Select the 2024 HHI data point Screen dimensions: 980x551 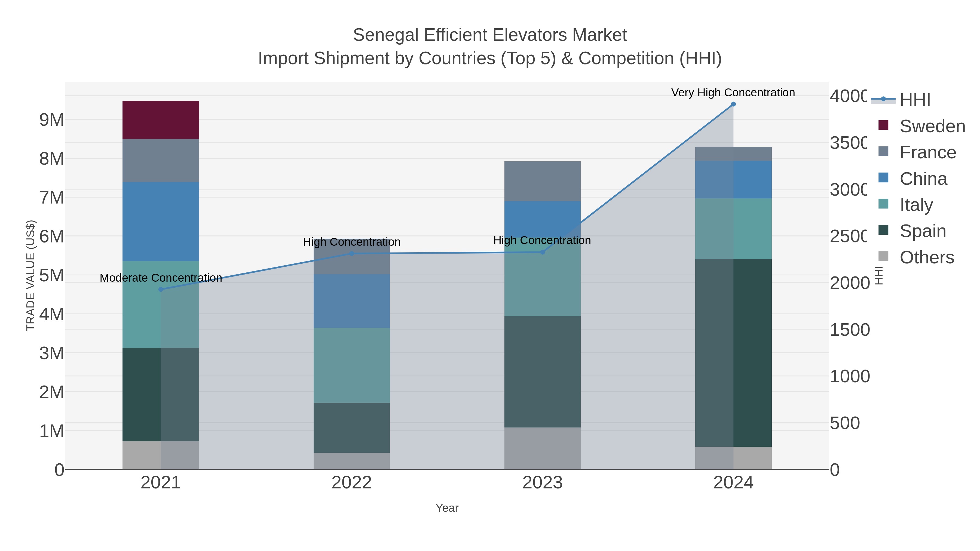733,104
